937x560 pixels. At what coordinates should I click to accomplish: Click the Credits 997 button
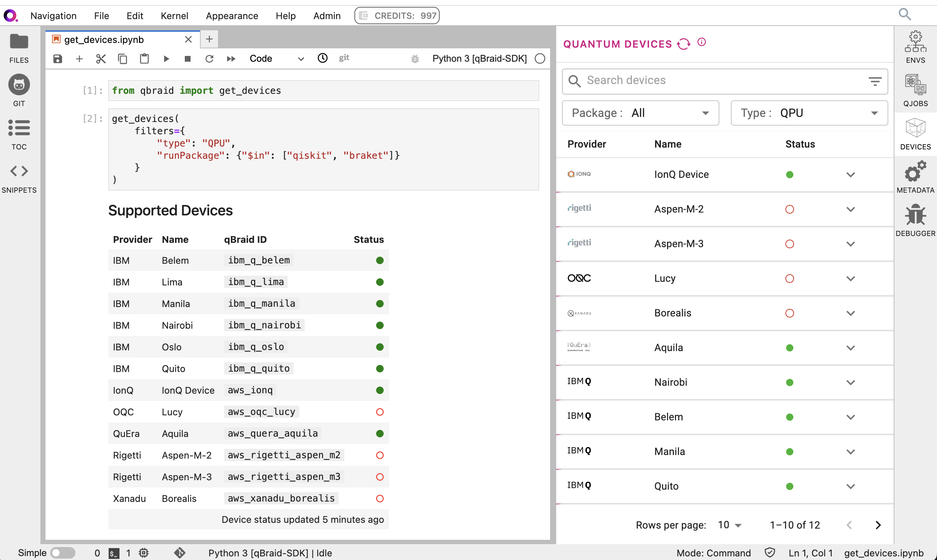click(397, 16)
